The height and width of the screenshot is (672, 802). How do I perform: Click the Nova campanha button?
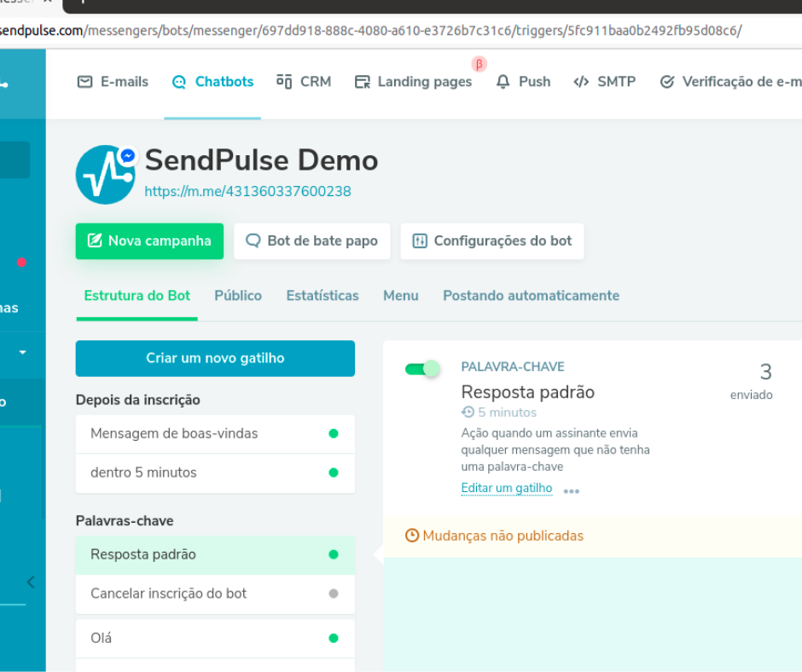click(149, 240)
